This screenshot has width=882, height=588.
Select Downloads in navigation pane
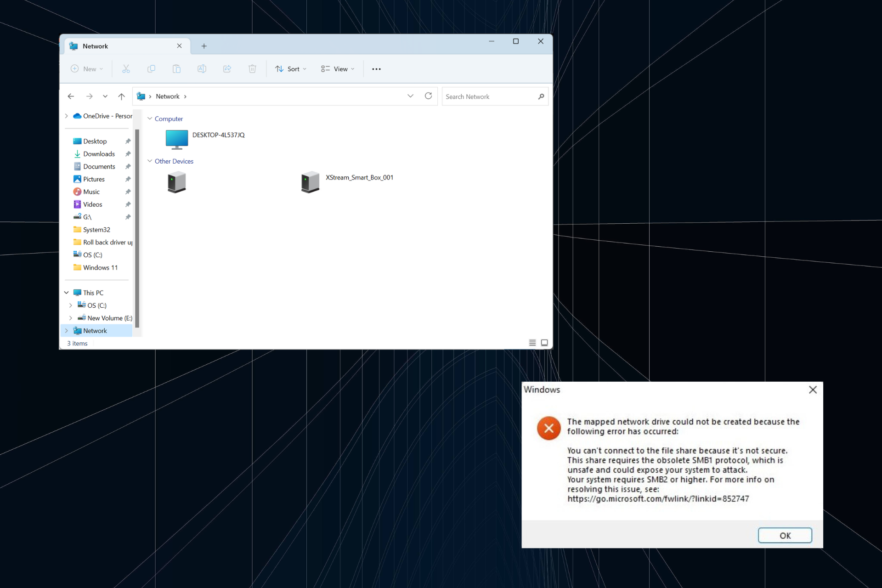pos(99,154)
